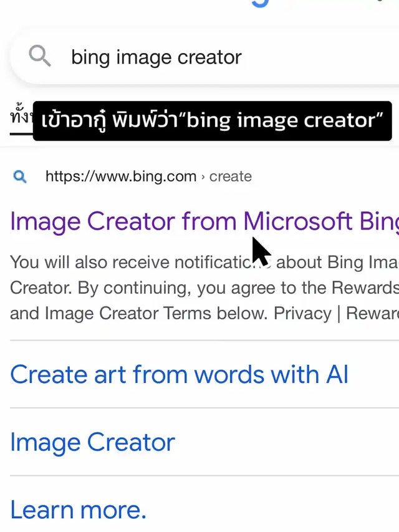Open 'Image Creator from Microsoft Bing' result
Image resolution: width=399 pixels, height=532 pixels.
pyautogui.click(x=204, y=221)
